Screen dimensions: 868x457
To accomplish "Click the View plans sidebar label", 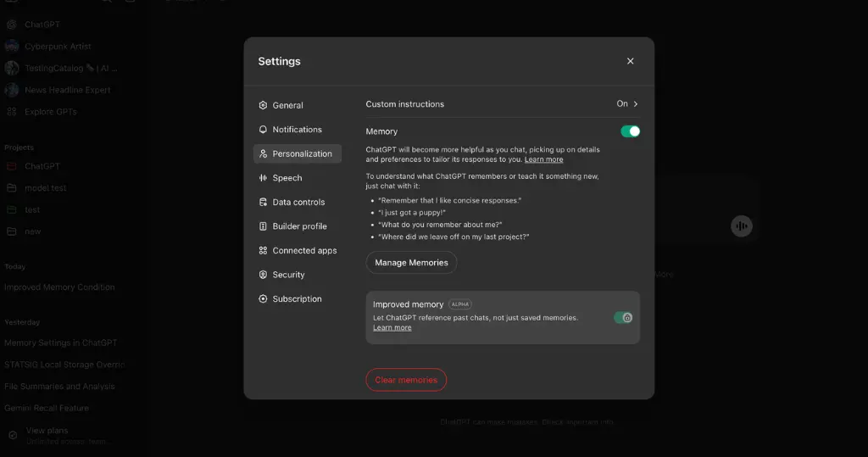I will (47, 431).
